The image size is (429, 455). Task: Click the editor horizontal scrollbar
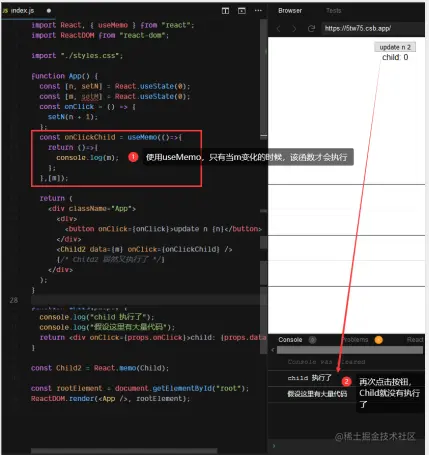click(x=124, y=451)
